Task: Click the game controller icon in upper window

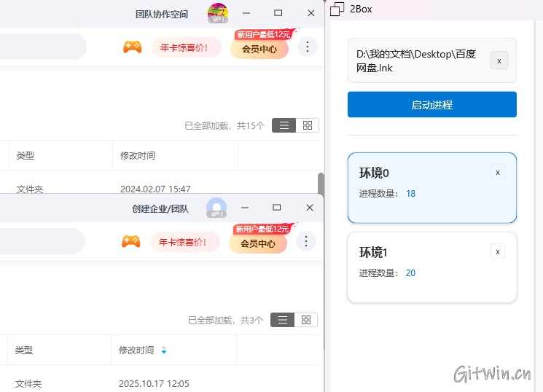Action: point(132,47)
